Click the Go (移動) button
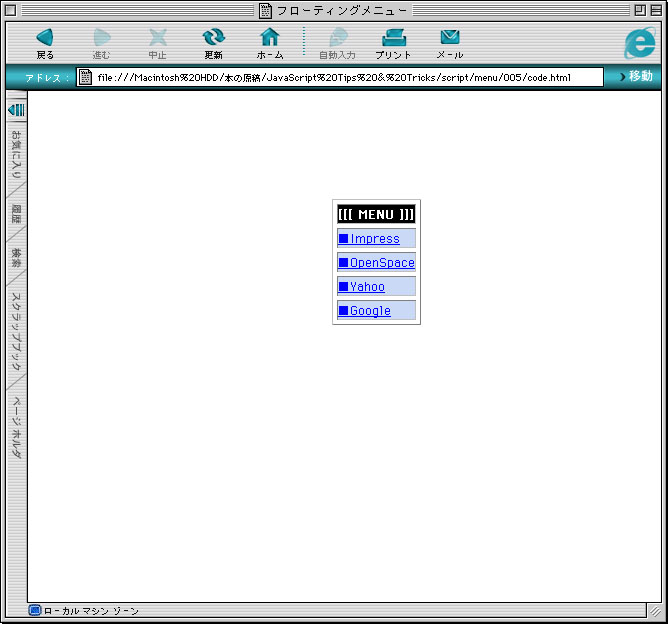668x624 pixels. point(636,76)
